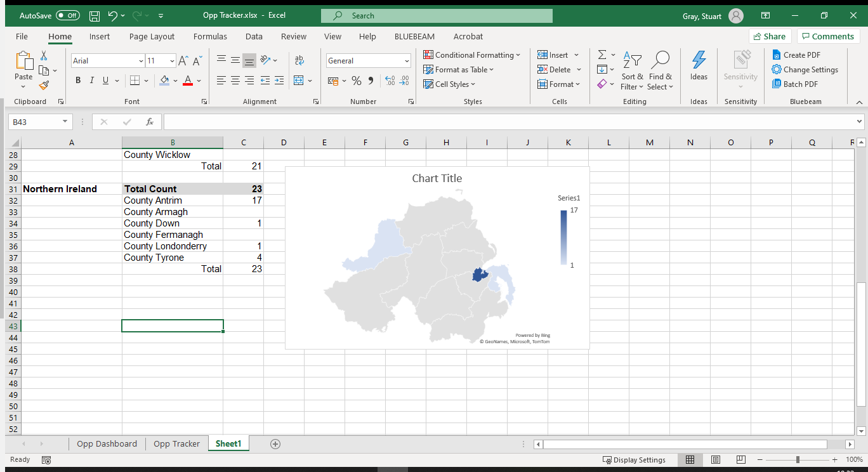Click the Undo arrow icon
The image size is (868, 472).
pyautogui.click(x=112, y=15)
